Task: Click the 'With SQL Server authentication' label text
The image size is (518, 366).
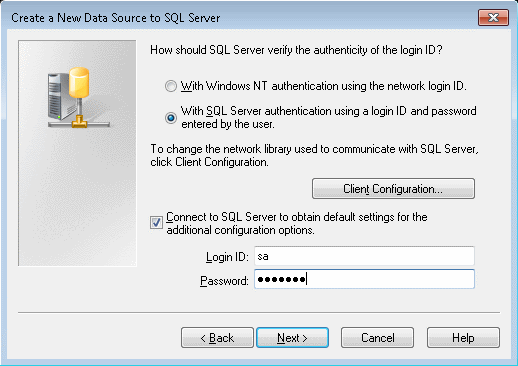Action: pos(328,117)
